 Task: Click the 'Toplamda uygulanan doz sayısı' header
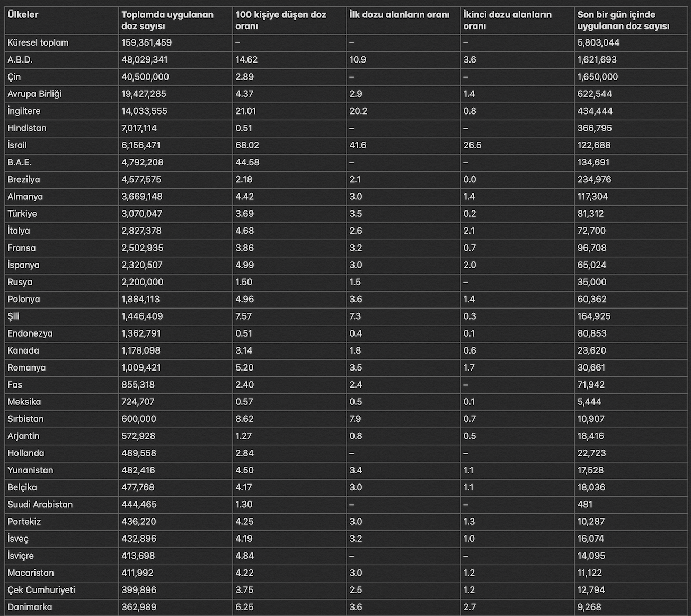coord(167,20)
